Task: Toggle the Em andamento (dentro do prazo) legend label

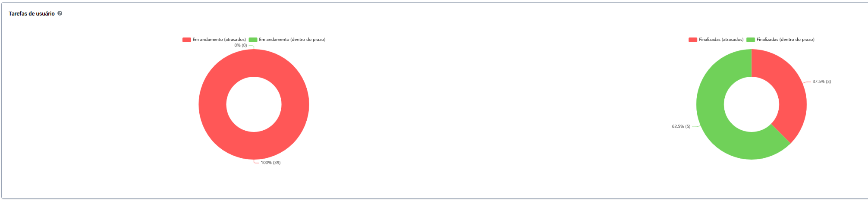Action: 292,40
